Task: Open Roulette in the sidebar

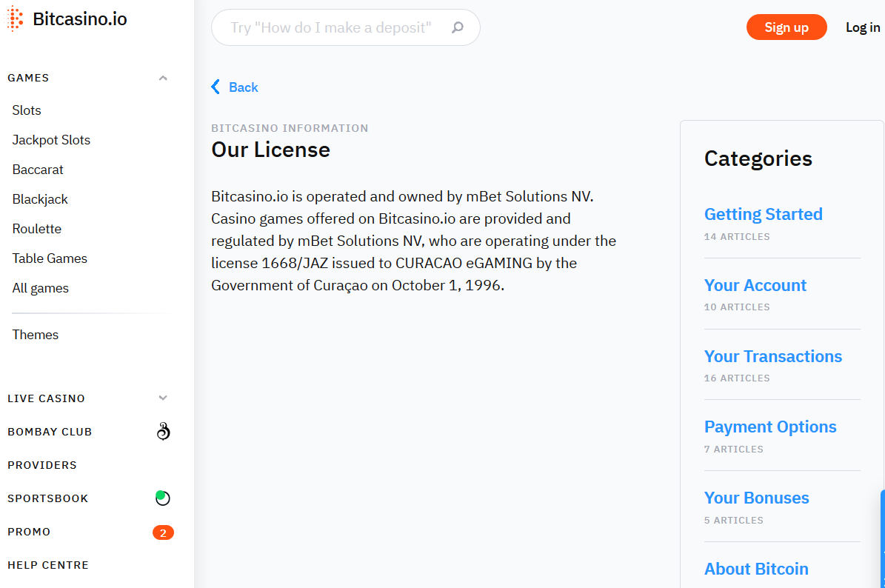Action: [x=37, y=229]
